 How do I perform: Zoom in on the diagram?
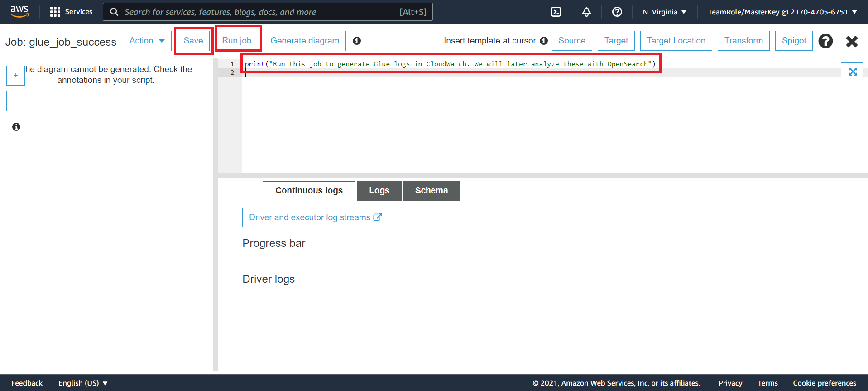(x=15, y=76)
